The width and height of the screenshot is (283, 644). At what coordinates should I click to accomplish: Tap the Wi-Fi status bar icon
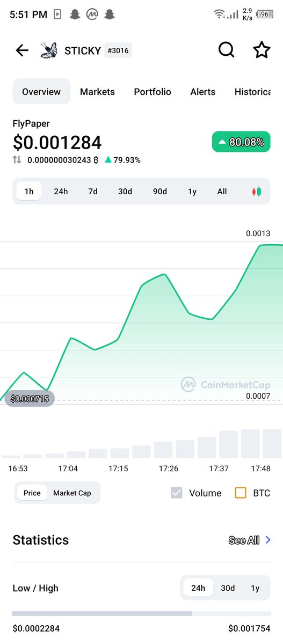(219, 14)
